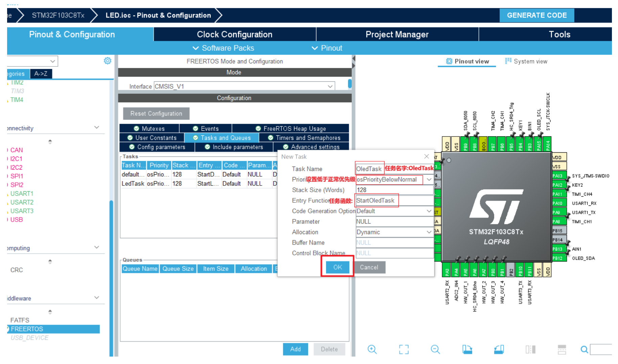Open the FreeRTOS Heap Usage tab
The width and height of the screenshot is (618, 364).
coord(291,128)
